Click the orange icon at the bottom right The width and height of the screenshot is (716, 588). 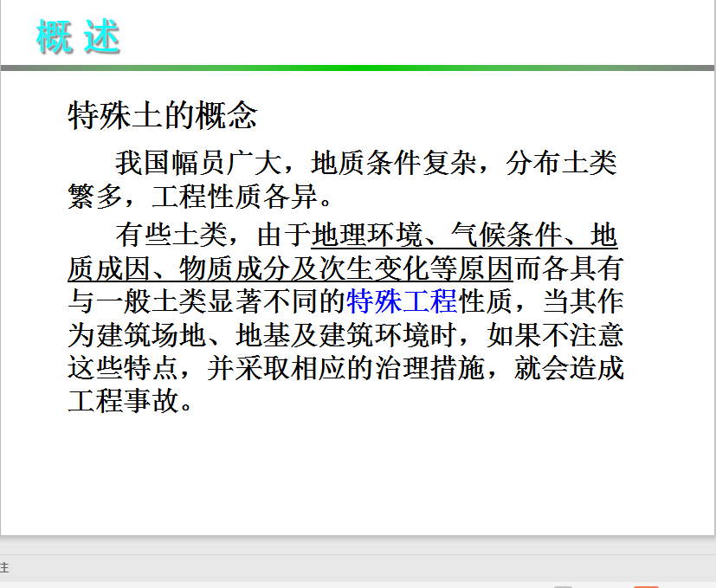click(x=646, y=585)
